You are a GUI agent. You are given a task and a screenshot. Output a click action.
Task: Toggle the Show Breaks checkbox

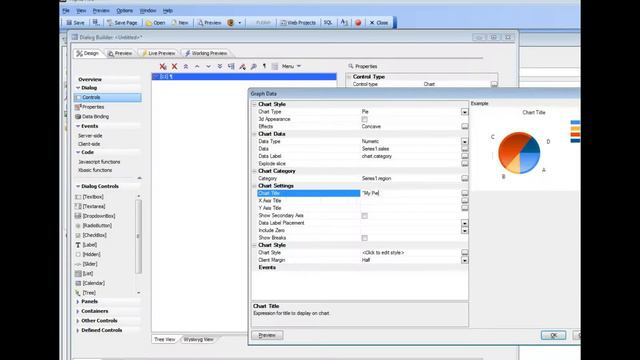[364, 238]
